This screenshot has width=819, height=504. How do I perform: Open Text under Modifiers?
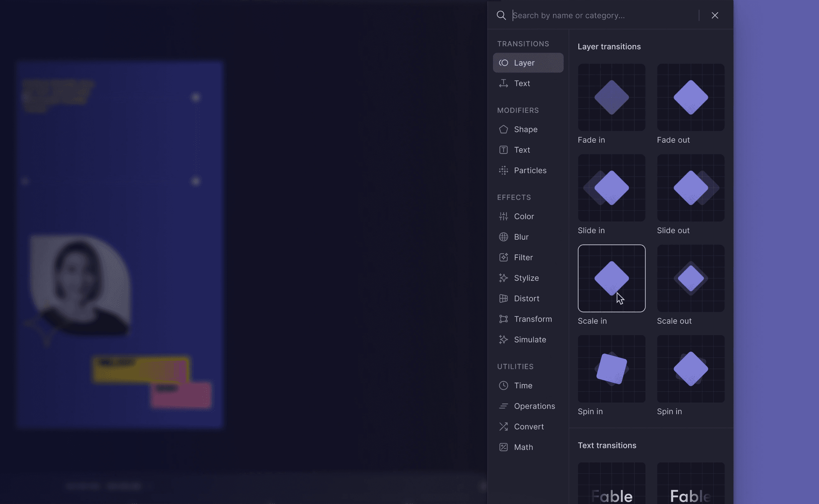(x=522, y=150)
